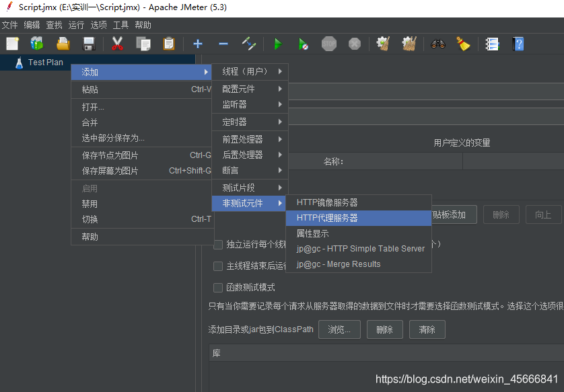Open the Function helper list icon
This screenshot has height=392, width=564.
[x=492, y=44]
